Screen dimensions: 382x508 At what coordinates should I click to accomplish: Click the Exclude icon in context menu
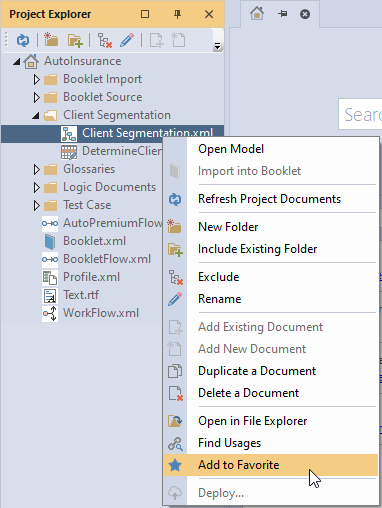(176, 277)
